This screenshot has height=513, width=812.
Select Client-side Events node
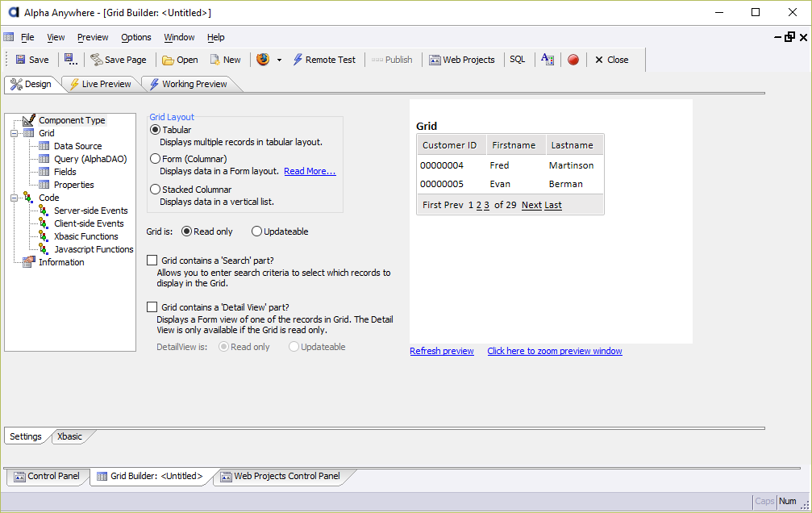coord(89,224)
